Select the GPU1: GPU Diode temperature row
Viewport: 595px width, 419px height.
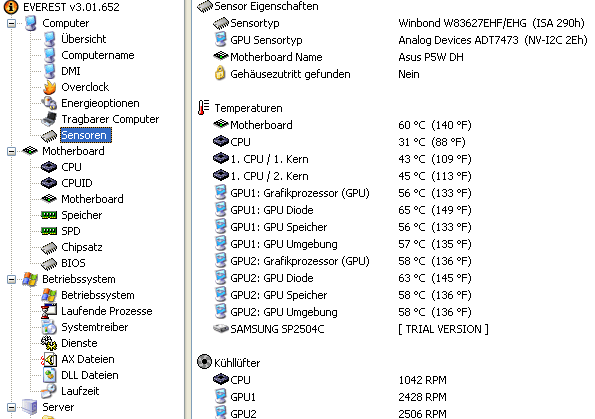pos(342,210)
